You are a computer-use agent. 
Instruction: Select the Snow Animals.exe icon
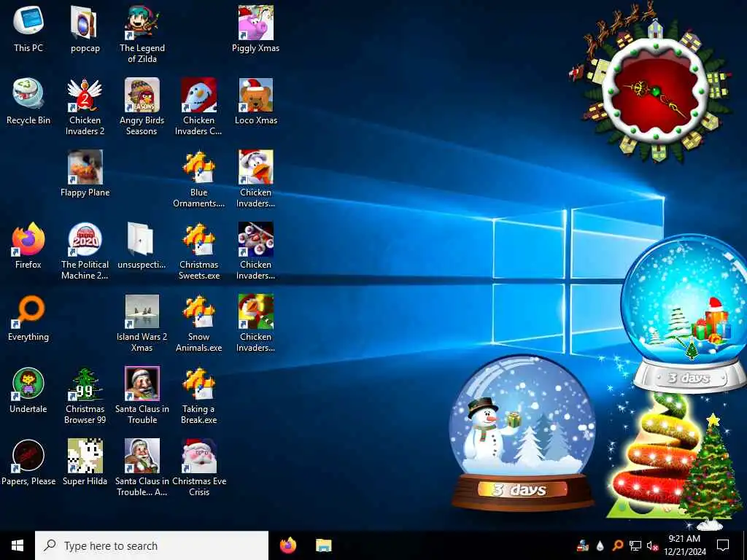pos(198,324)
